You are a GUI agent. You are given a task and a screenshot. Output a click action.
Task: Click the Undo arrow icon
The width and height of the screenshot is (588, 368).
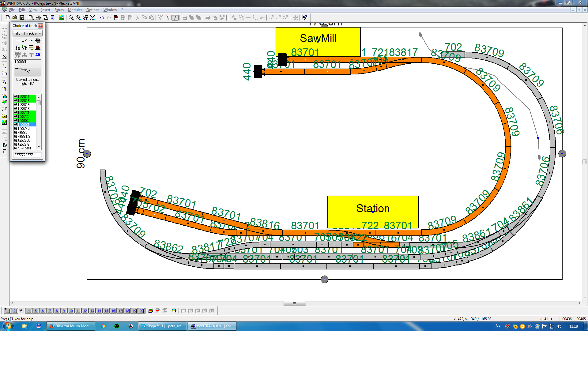coord(102,18)
